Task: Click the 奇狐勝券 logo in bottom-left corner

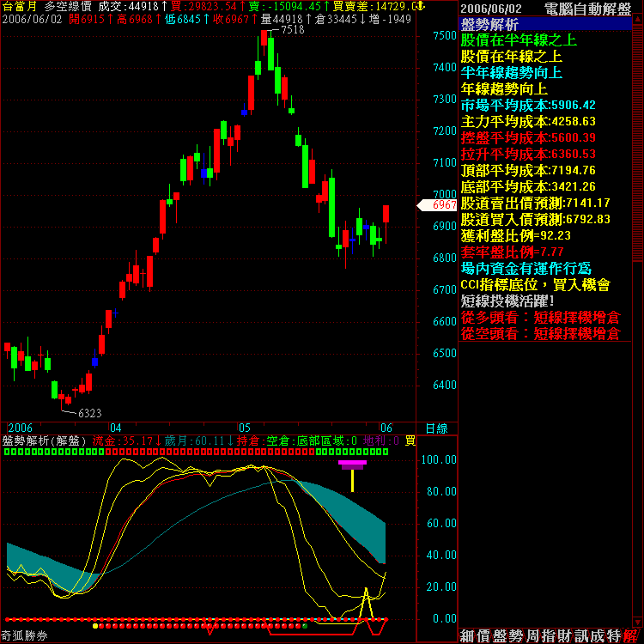Action: pyautogui.click(x=24, y=636)
